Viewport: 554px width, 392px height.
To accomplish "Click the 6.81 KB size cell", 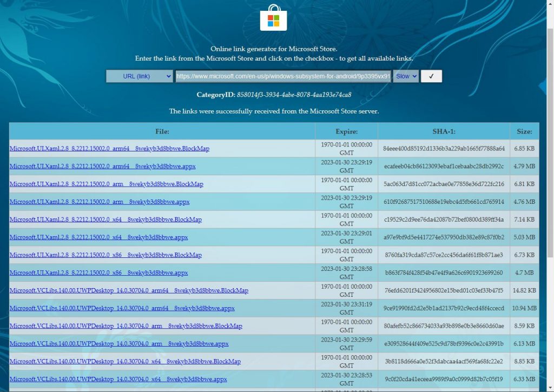I will pyautogui.click(x=524, y=184).
